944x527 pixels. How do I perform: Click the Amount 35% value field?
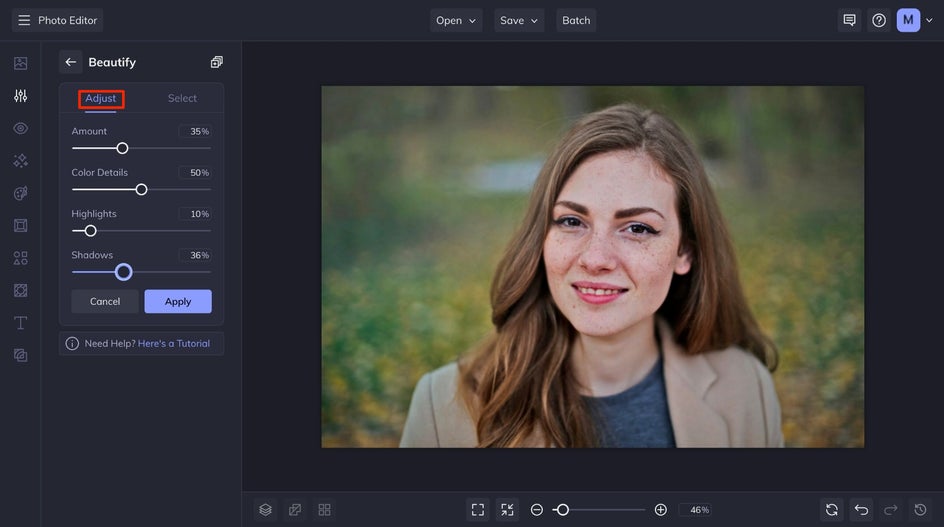pos(195,131)
